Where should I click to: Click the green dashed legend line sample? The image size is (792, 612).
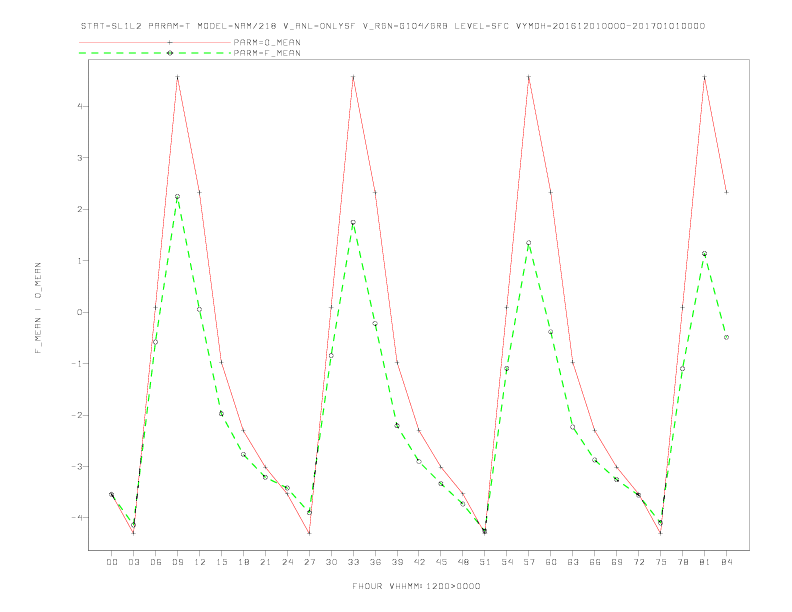(x=155, y=53)
